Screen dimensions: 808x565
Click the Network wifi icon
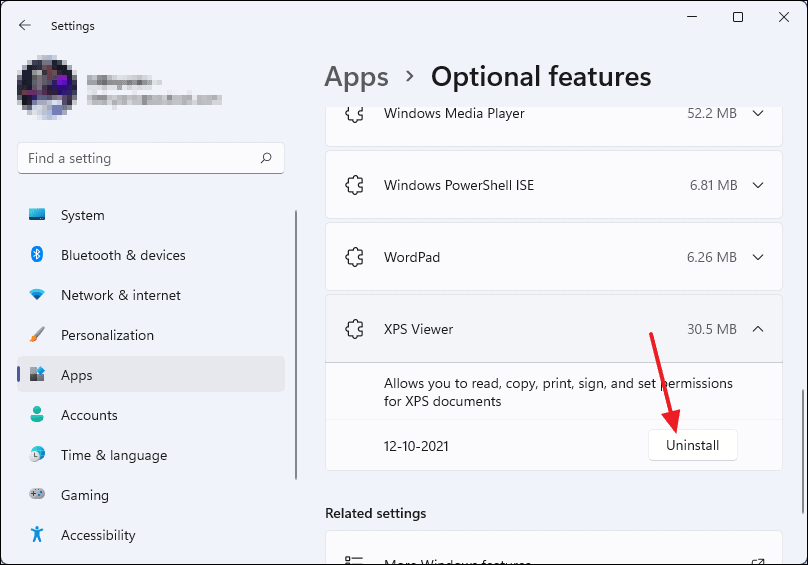point(37,294)
